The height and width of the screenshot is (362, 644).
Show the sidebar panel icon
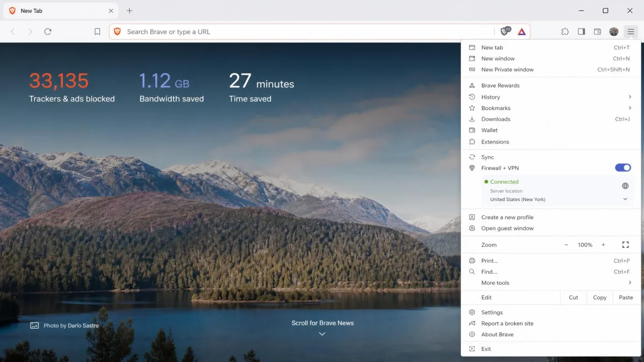click(581, 32)
